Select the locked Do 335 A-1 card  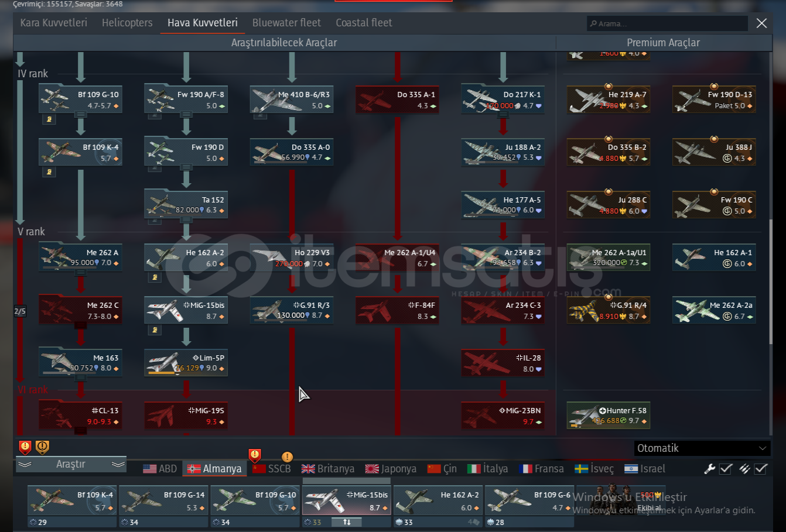397,99
